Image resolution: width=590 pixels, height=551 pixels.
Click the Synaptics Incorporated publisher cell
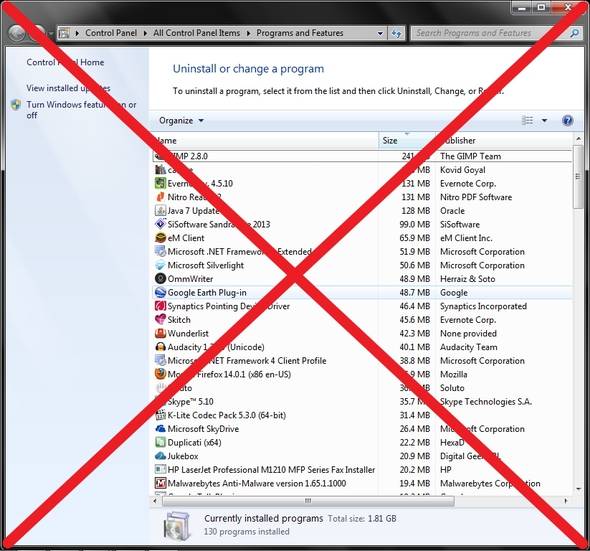(483, 306)
